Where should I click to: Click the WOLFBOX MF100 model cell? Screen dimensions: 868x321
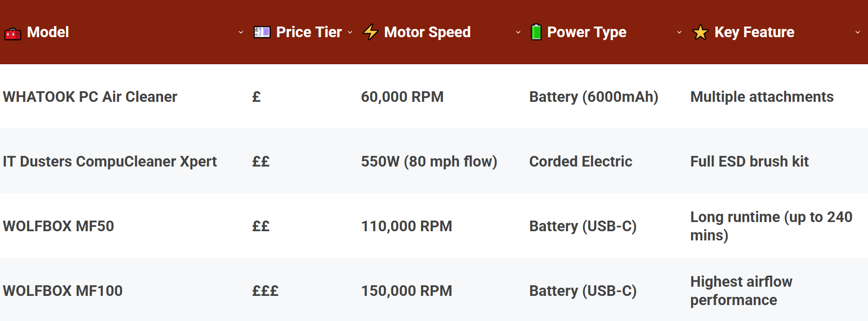63,291
